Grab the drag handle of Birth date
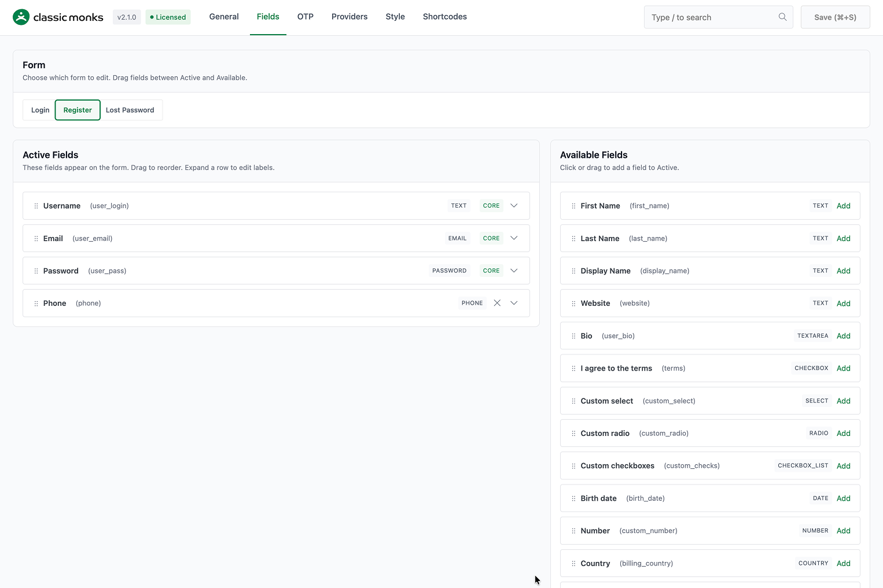 tap(573, 498)
